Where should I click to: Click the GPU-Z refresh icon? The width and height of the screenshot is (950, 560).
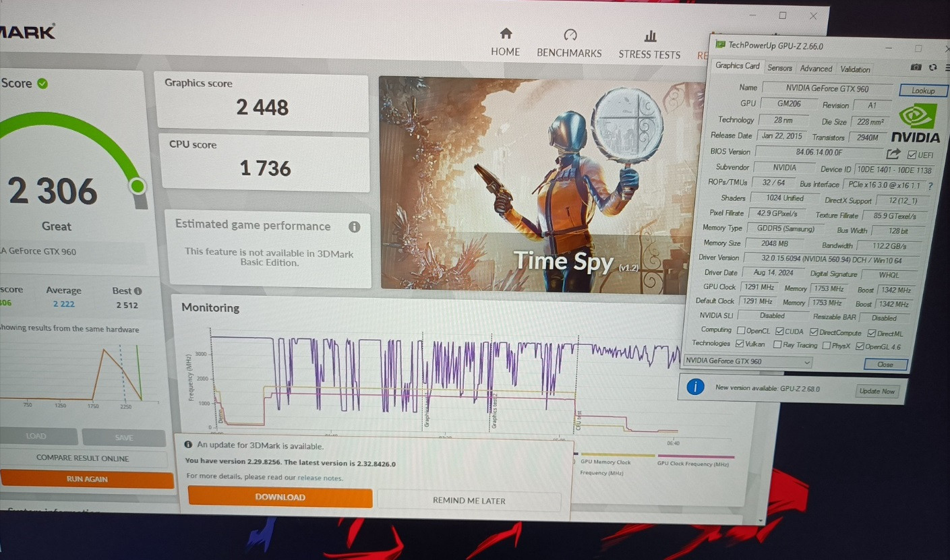[x=932, y=67]
